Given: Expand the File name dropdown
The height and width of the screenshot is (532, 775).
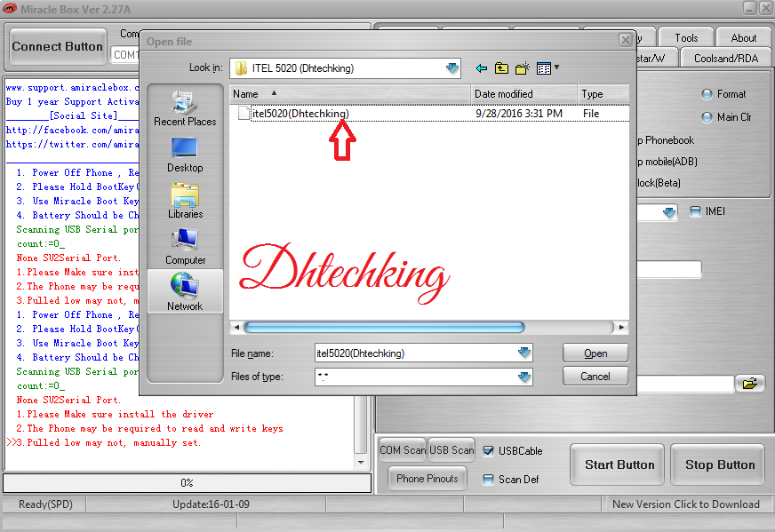Looking at the screenshot, I should 523,353.
